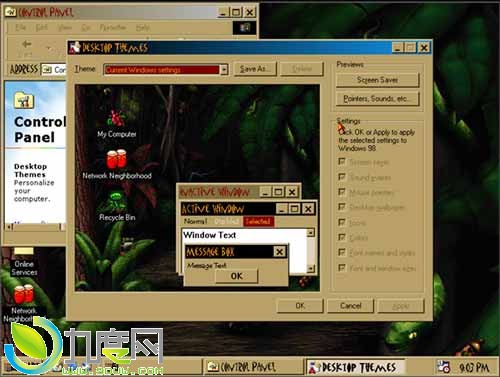The width and height of the screenshot is (500, 377).
Task: Open Pointers, Sounds, etc. preview
Action: 377,99
